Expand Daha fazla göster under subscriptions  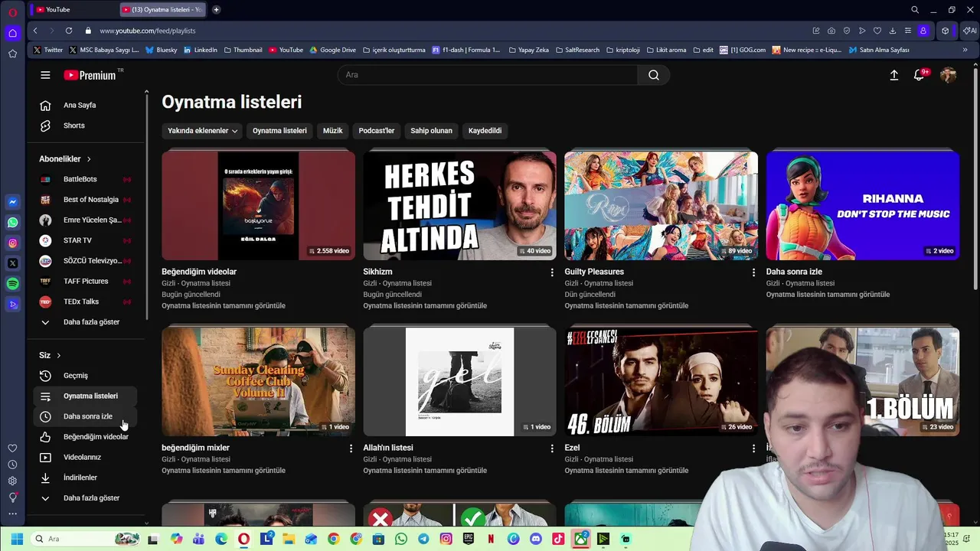point(86,322)
